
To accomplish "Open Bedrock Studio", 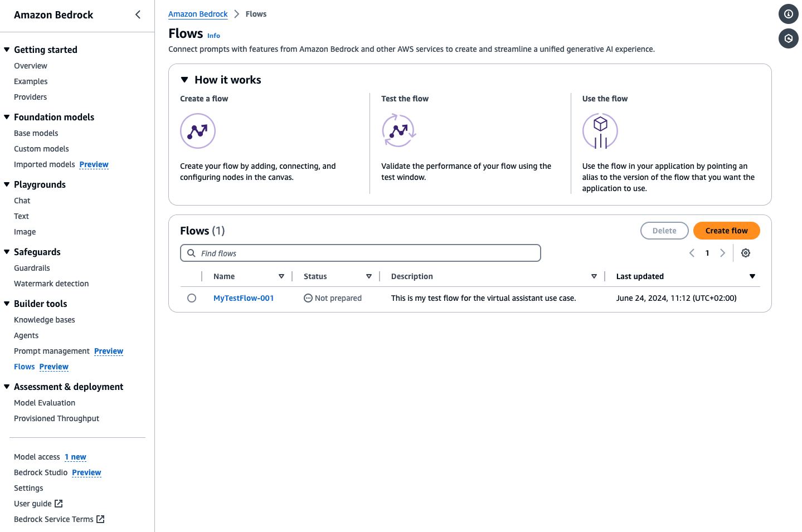I will [41, 472].
